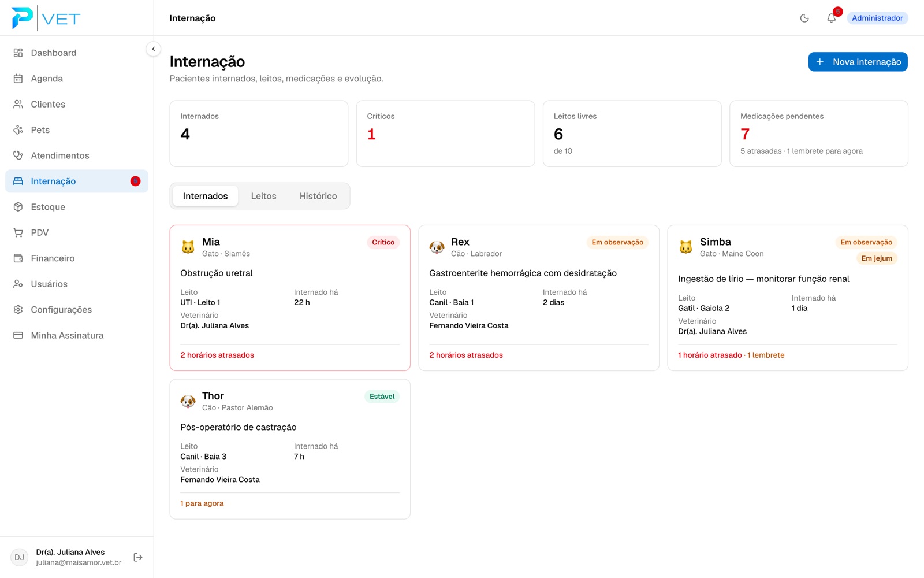Open Rex's hospitalization card
Screen dimensions: 924x578
[539, 298]
